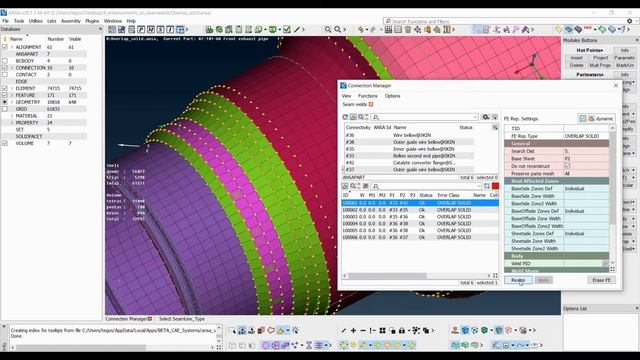Click the first green cube icon in top toolbar
Viewport: 640px width, 360px height.
coord(209,29)
